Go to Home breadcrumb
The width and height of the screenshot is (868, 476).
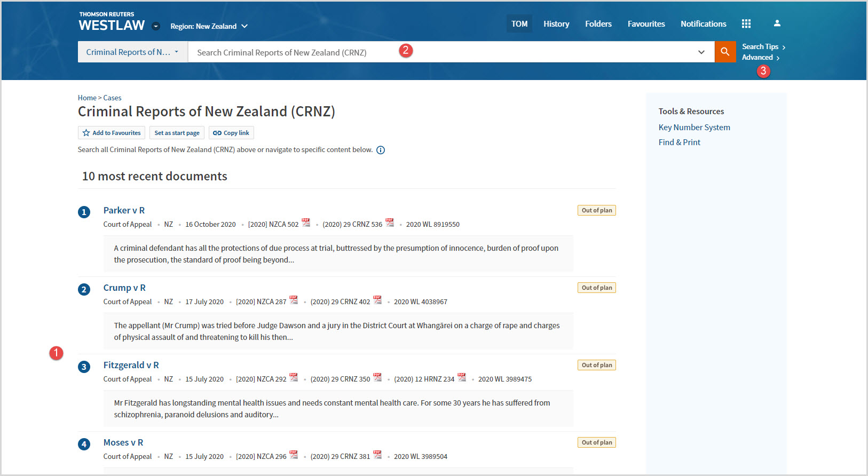(87, 98)
